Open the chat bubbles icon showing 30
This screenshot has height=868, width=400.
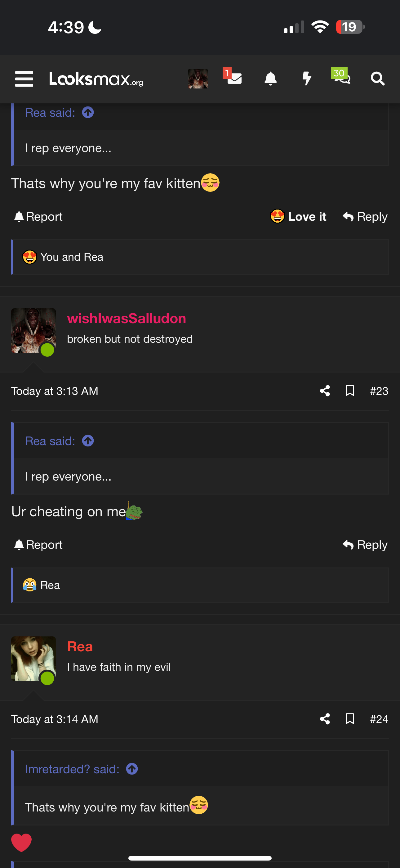click(341, 77)
